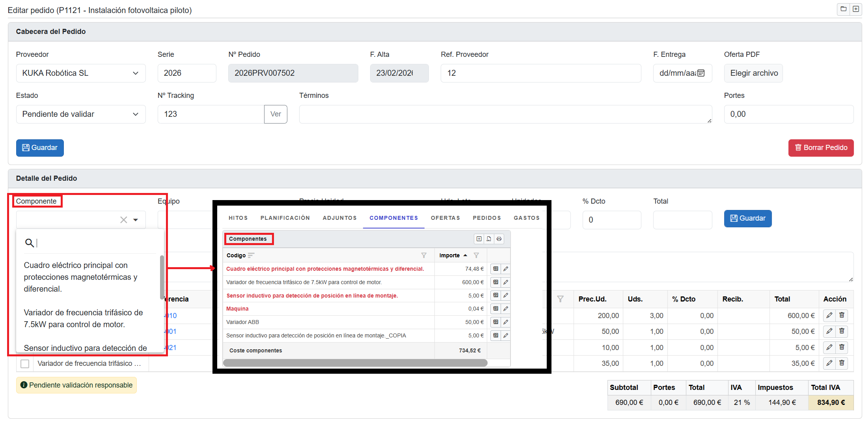Click the filter funnel icon beside Prec.Ud.
The image size is (868, 427).
560,299
